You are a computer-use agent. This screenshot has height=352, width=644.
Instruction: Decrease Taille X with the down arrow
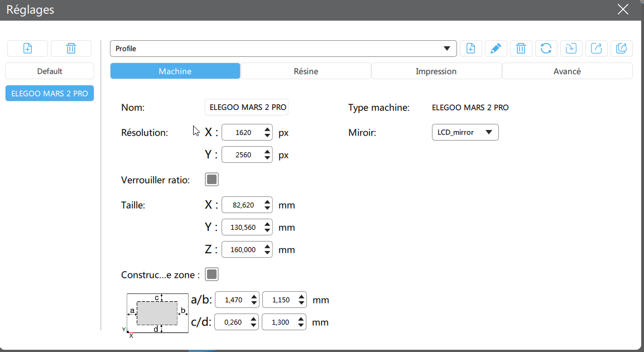point(267,208)
